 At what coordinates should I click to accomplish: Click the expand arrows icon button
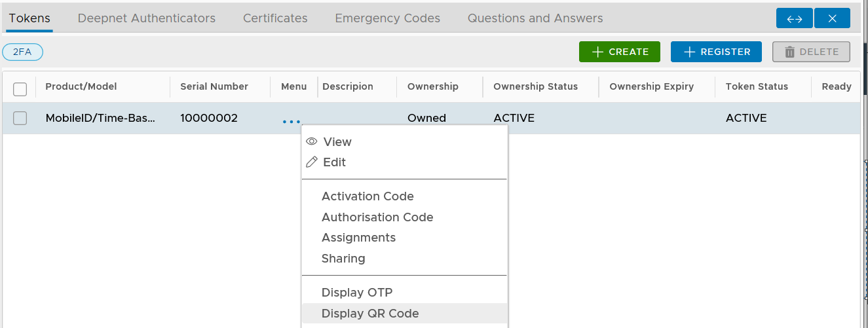(x=794, y=18)
